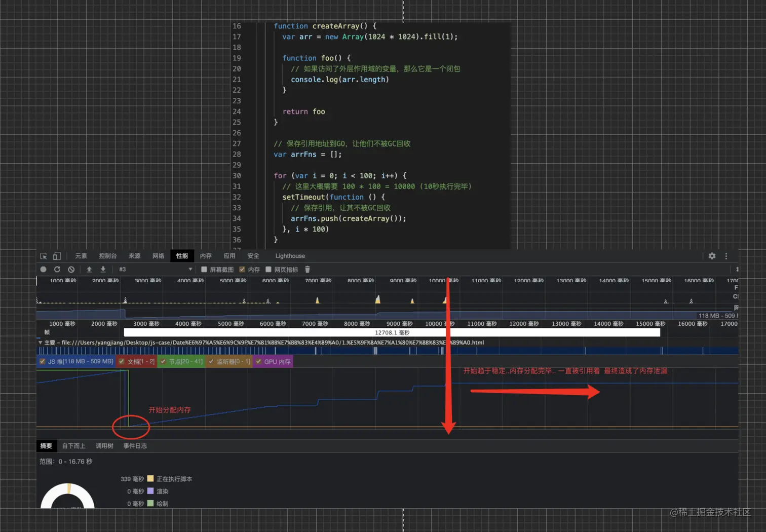Image resolution: width=766 pixels, height=532 pixels.
Task: Click code line number 30
Action: tap(237, 176)
